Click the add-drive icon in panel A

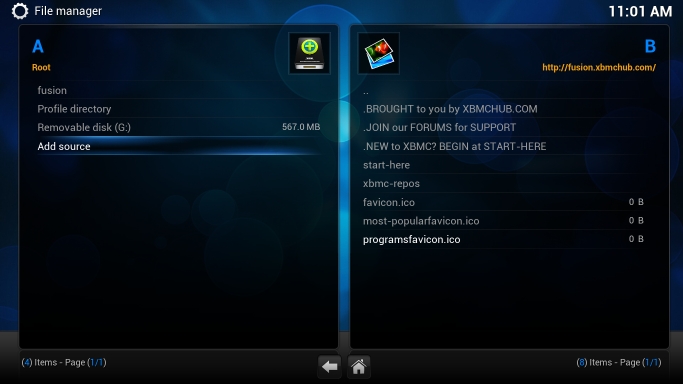click(309, 53)
